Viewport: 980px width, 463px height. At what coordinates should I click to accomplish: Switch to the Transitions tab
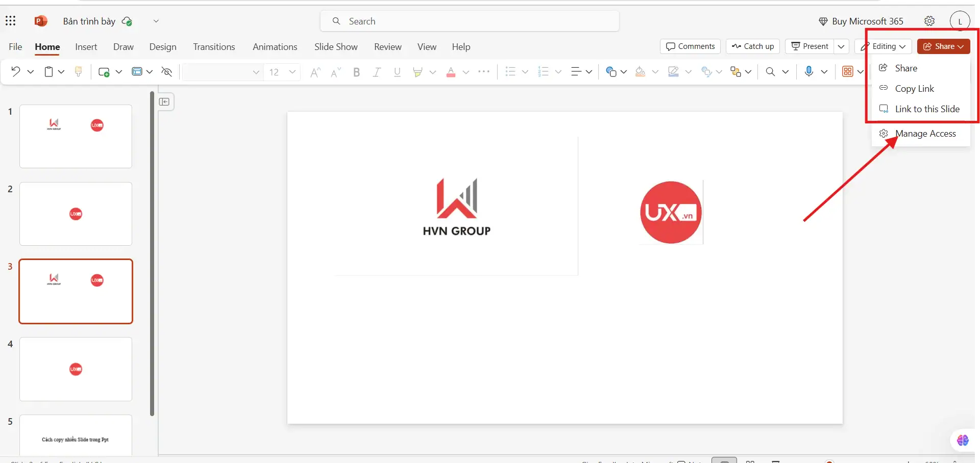point(214,46)
